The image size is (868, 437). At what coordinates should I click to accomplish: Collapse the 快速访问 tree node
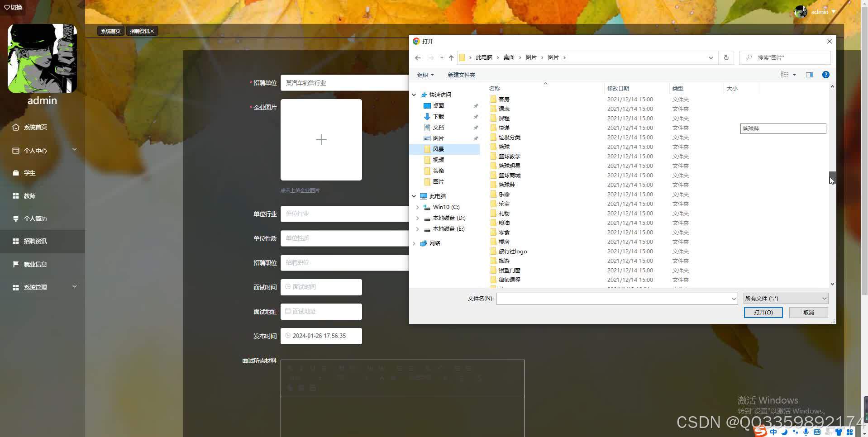point(414,95)
